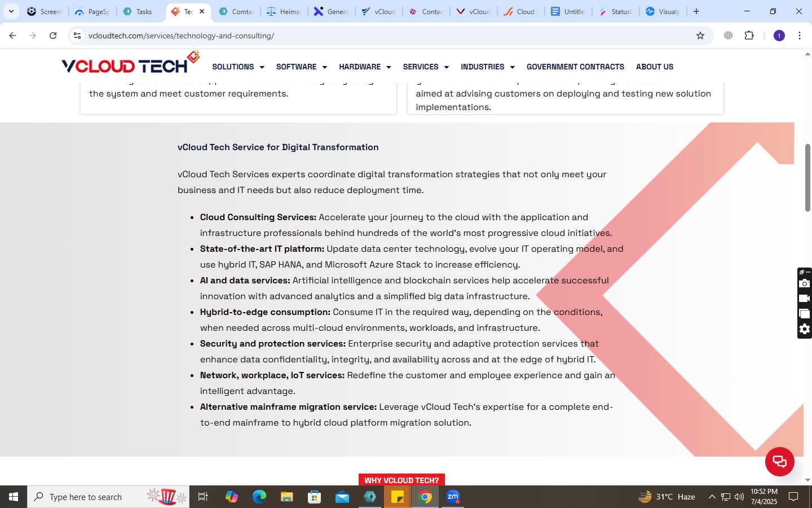View site information icon in address bar
The width and height of the screenshot is (812, 508).
(x=77, y=36)
